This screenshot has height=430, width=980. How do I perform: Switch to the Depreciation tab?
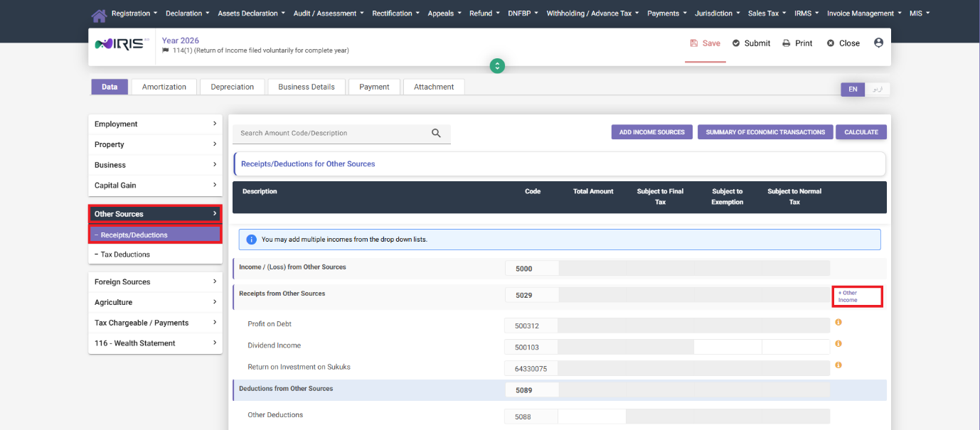233,87
